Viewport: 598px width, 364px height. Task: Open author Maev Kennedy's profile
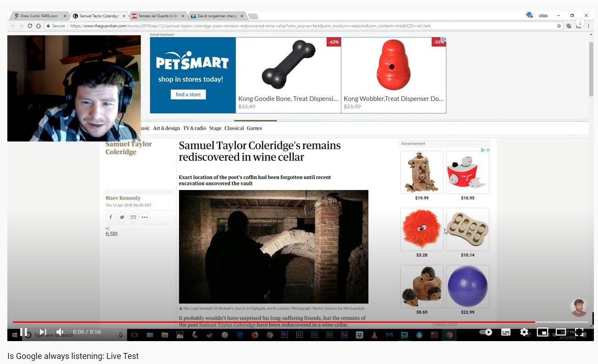123,198
